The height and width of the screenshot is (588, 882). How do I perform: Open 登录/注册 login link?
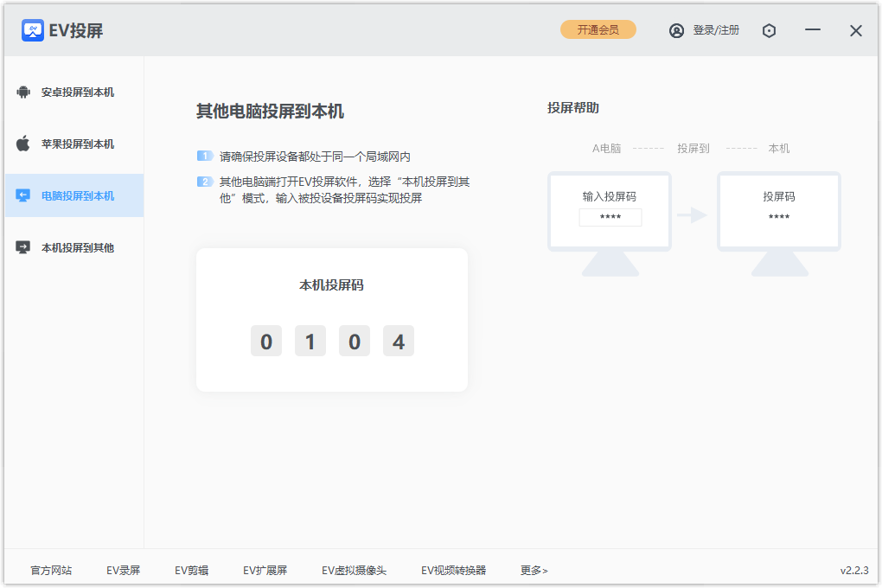tap(716, 30)
